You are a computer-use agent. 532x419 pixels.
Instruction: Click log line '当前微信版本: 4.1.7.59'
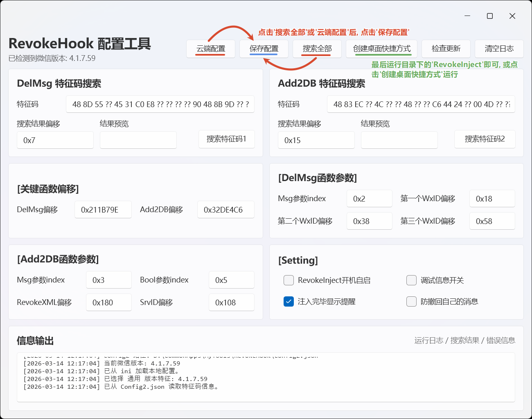(x=102, y=363)
